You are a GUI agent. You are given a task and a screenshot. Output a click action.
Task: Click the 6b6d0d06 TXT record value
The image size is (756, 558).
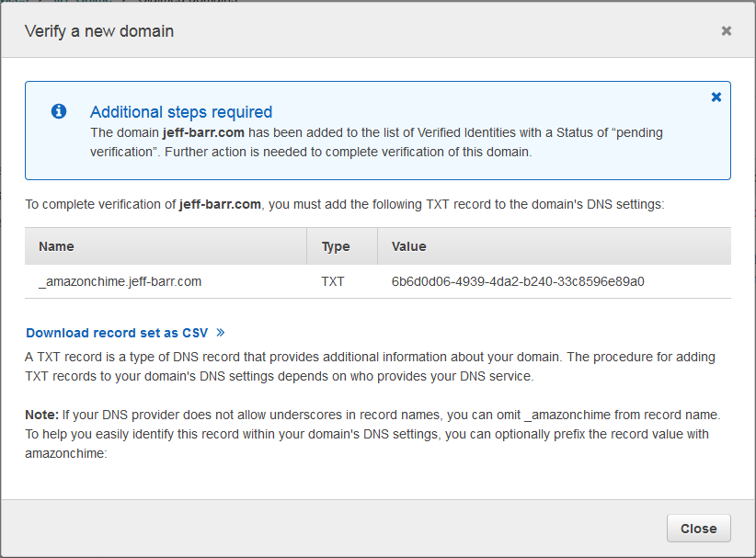(x=518, y=281)
